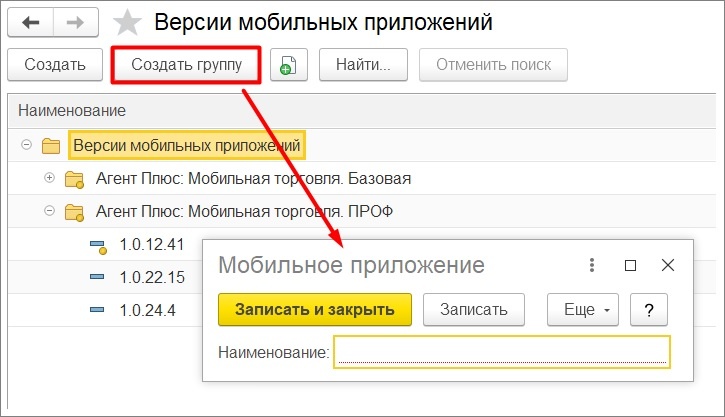The width and height of the screenshot is (725, 417).
Task: Open help with the question mark button
Action: (x=649, y=309)
